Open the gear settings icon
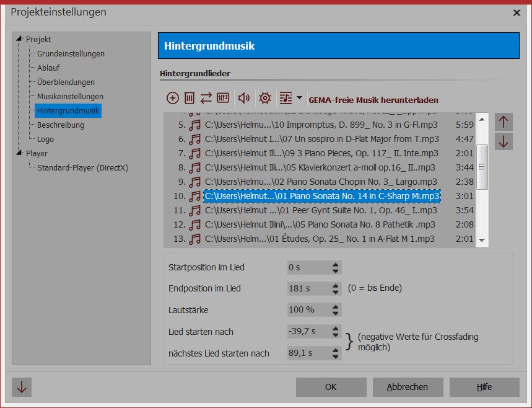532x408 pixels. pos(265,98)
